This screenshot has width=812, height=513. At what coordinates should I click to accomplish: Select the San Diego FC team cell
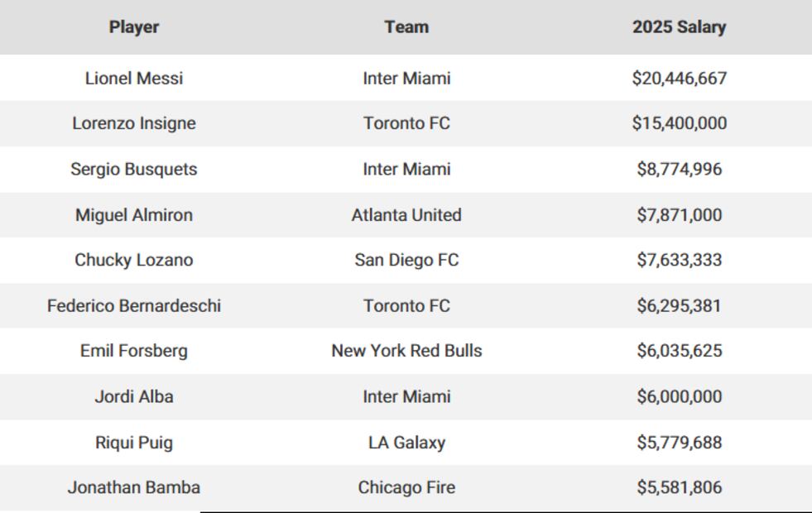pyautogui.click(x=406, y=260)
